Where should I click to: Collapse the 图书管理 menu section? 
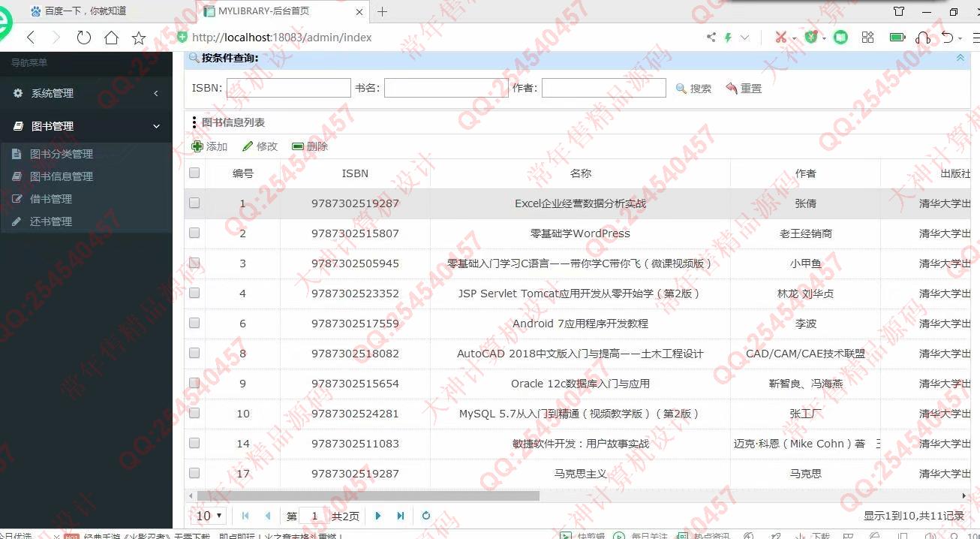pyautogui.click(x=86, y=126)
